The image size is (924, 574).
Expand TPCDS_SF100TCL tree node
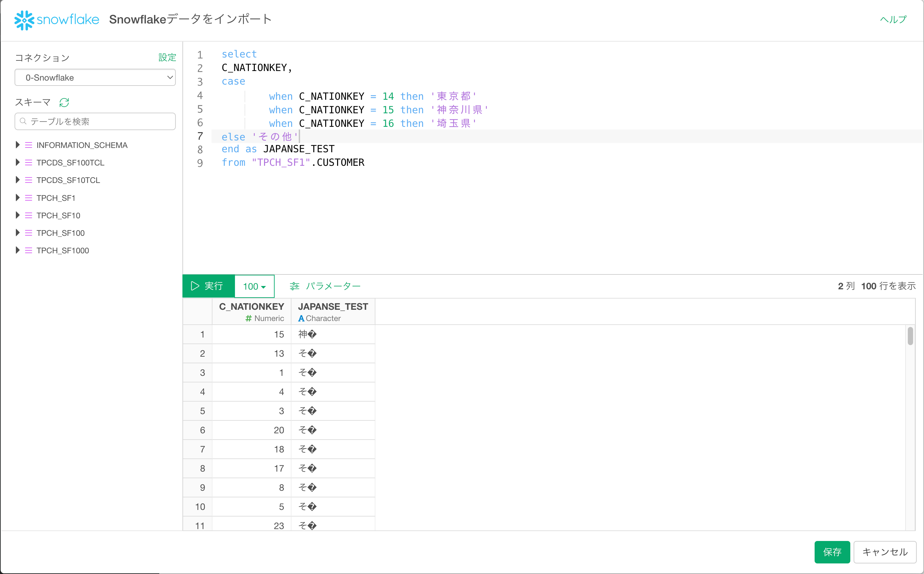[x=18, y=162]
